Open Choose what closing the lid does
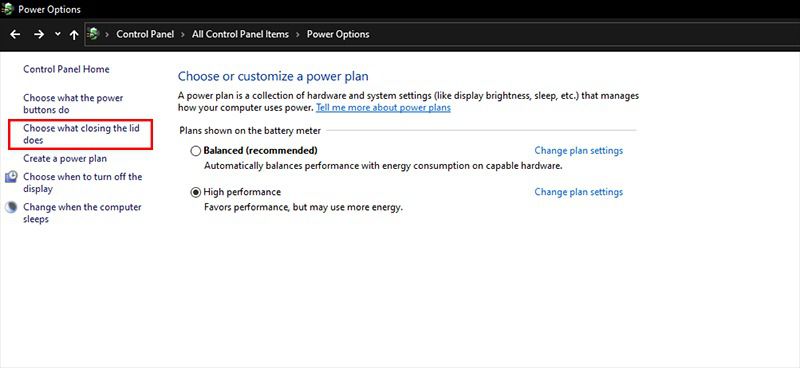The image size is (800, 368). pyautogui.click(x=81, y=134)
